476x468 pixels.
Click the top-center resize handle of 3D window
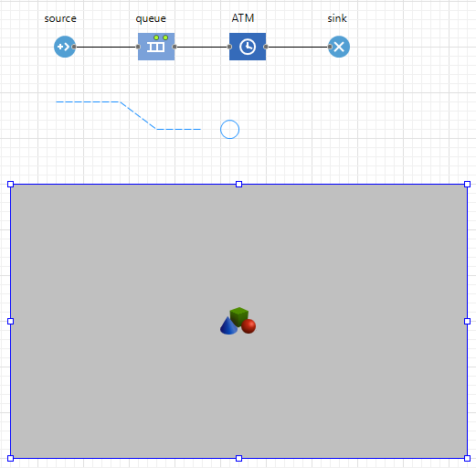coord(238,184)
